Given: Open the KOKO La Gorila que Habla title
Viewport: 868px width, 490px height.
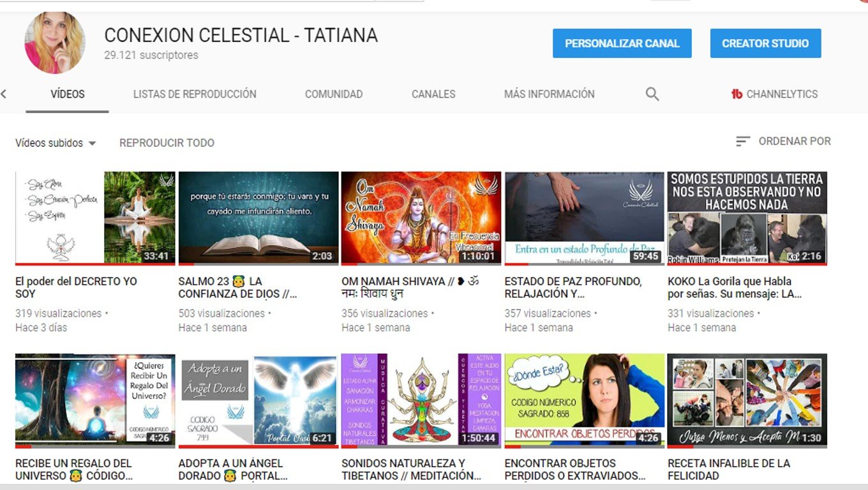Looking at the screenshot, I should (735, 288).
